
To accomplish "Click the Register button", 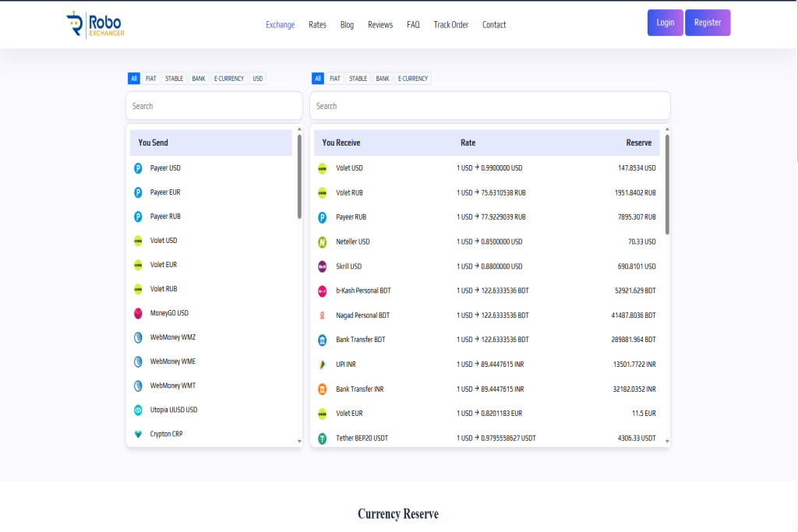I will coord(708,23).
